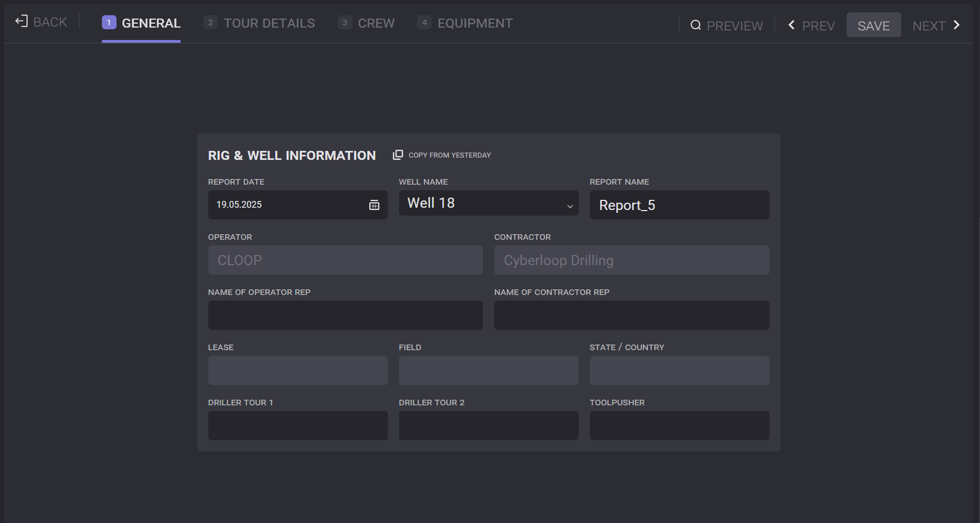The height and width of the screenshot is (523, 980).
Task: Click the Copy From Yesterday link
Action: click(449, 155)
